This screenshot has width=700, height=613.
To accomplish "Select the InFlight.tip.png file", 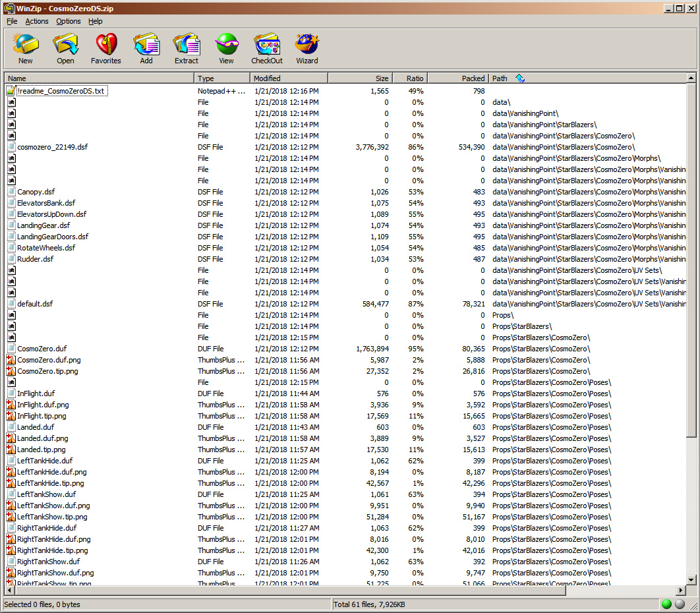I will [x=42, y=416].
